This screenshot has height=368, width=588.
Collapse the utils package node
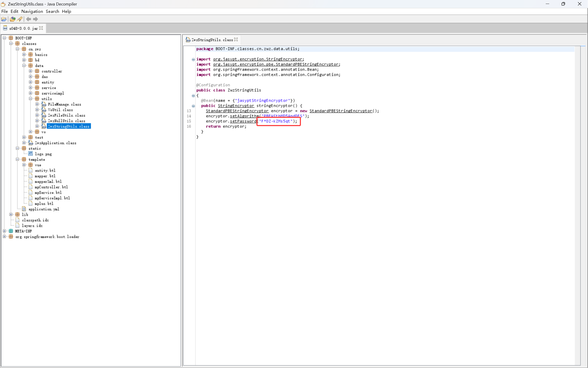(31, 99)
